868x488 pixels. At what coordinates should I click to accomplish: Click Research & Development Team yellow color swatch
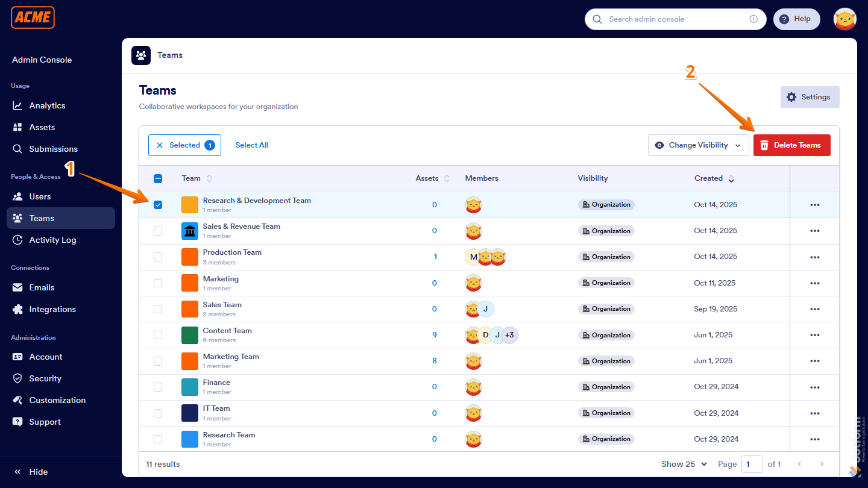coord(190,205)
